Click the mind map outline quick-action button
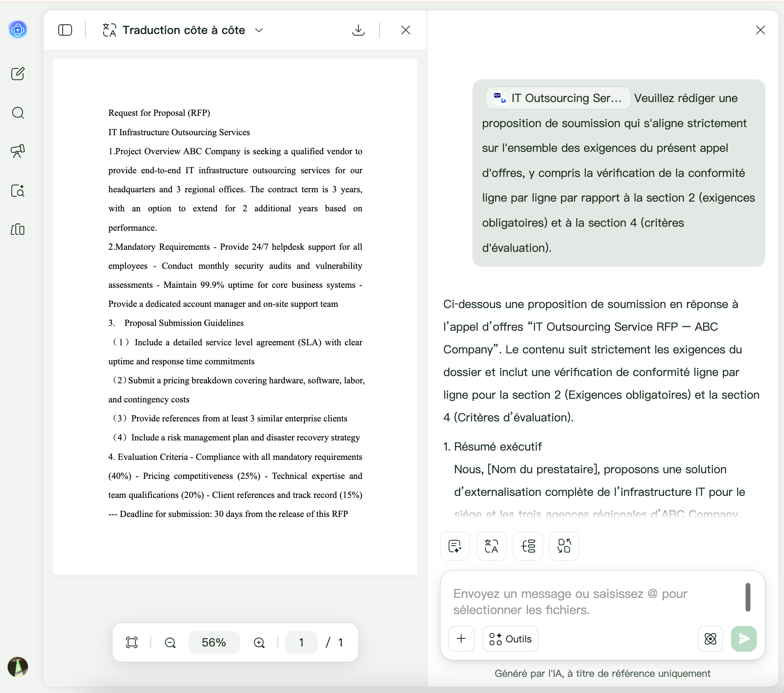This screenshot has height=693, width=784. tap(528, 546)
